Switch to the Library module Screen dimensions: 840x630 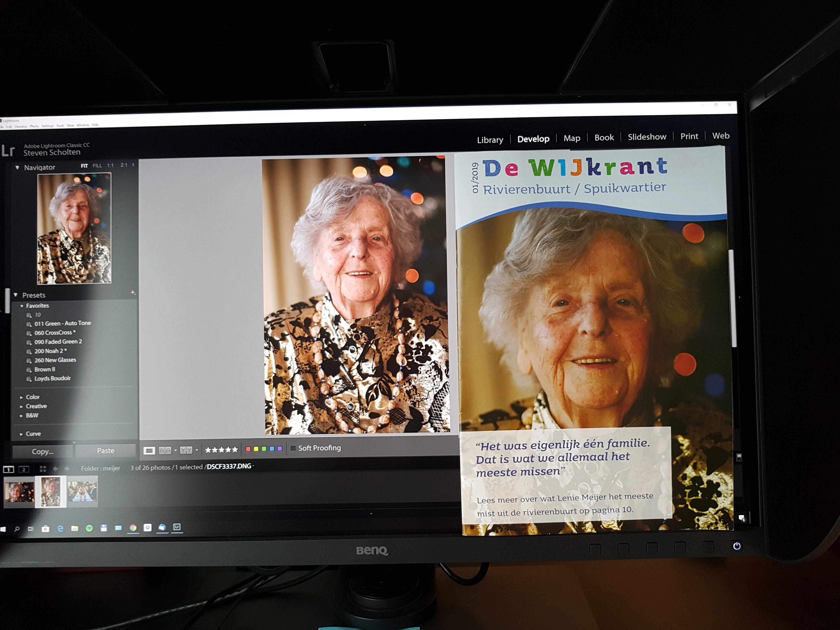pos(490,140)
